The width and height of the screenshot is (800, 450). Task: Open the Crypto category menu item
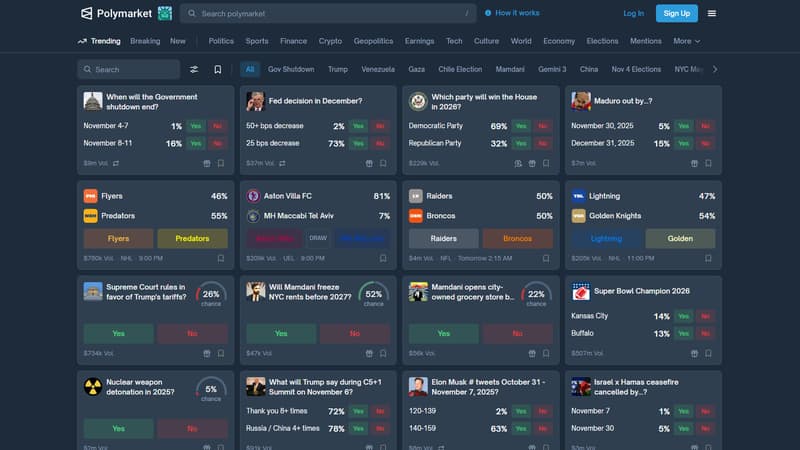tap(330, 41)
